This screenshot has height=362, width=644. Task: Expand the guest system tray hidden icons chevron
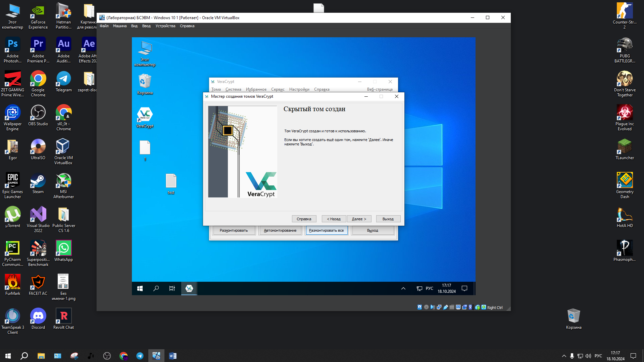[403, 288]
